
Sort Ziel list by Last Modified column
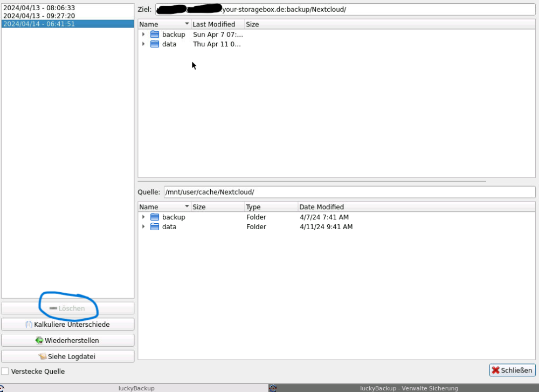click(218, 24)
